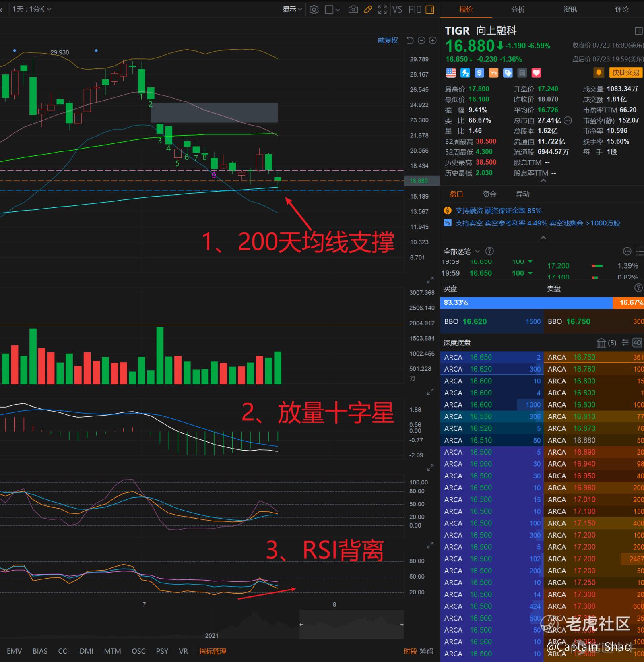This screenshot has width=644, height=662.
Task: Toggle the red heart favorite icon
Action: pos(536,73)
